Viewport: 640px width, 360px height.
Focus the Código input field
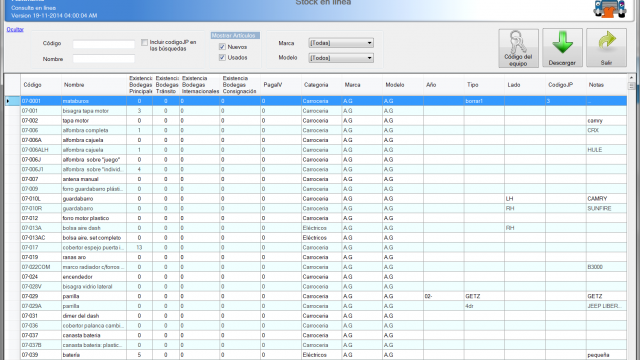tap(104, 44)
